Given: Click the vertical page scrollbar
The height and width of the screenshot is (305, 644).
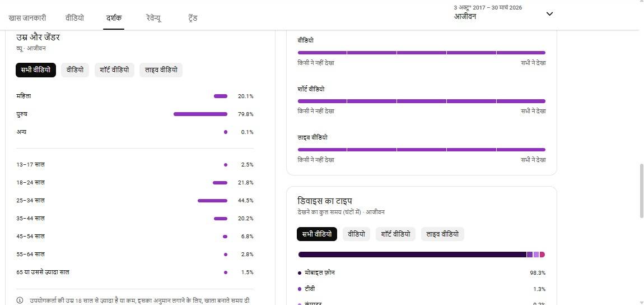Looking at the screenshot, I should tap(641, 191).
